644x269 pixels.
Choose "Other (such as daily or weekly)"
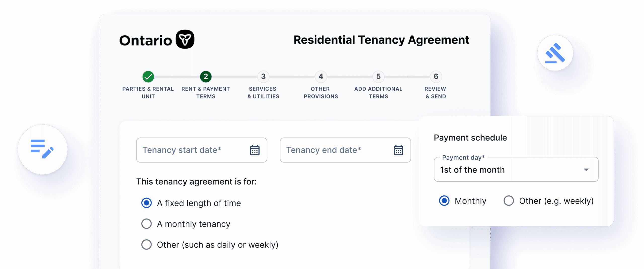tap(147, 245)
